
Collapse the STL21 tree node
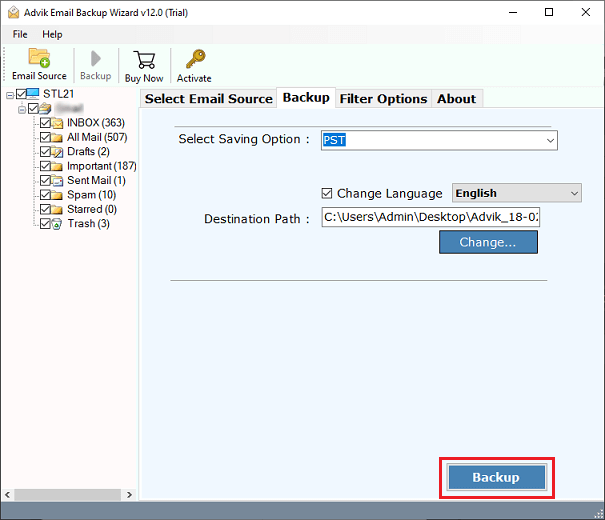pos(9,96)
